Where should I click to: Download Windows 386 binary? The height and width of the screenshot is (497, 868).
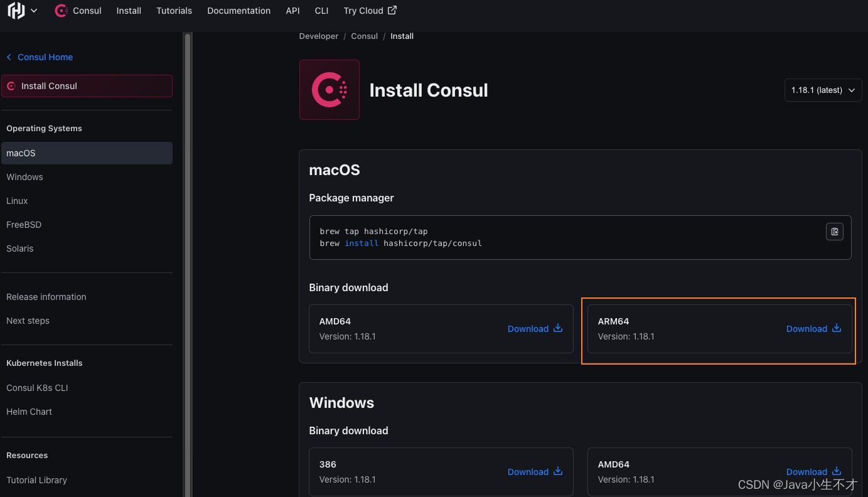[x=535, y=472]
